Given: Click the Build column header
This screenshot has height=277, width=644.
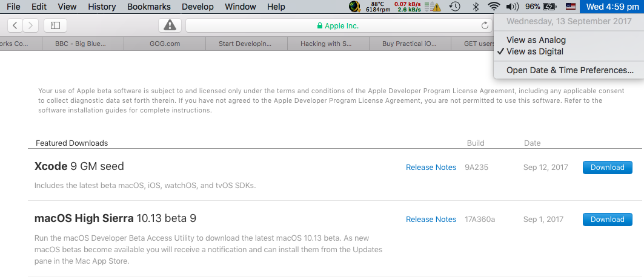Looking at the screenshot, I should pos(476,143).
